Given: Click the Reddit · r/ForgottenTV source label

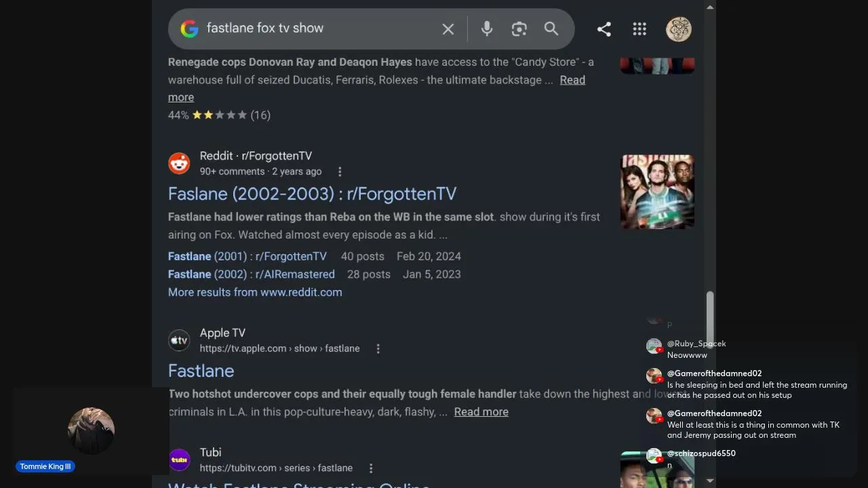Looking at the screenshot, I should tap(256, 156).
